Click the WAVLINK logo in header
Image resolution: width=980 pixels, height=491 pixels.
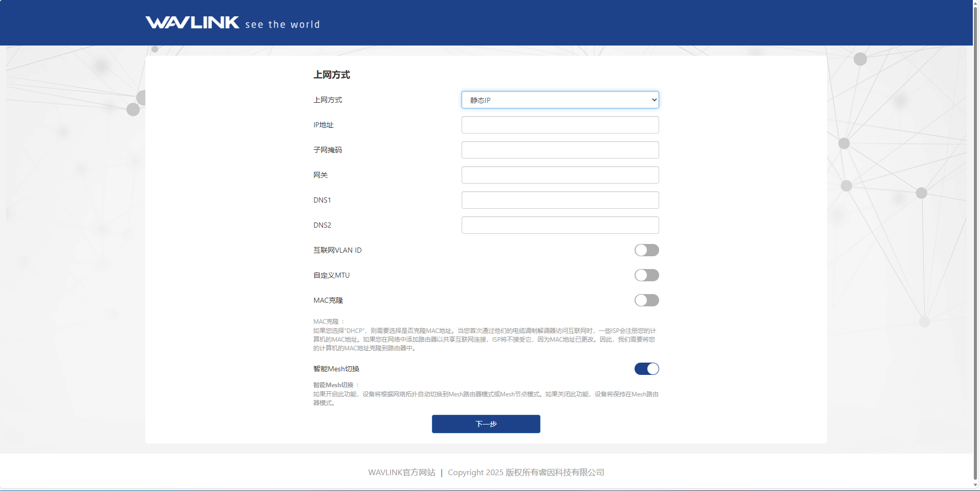point(192,23)
